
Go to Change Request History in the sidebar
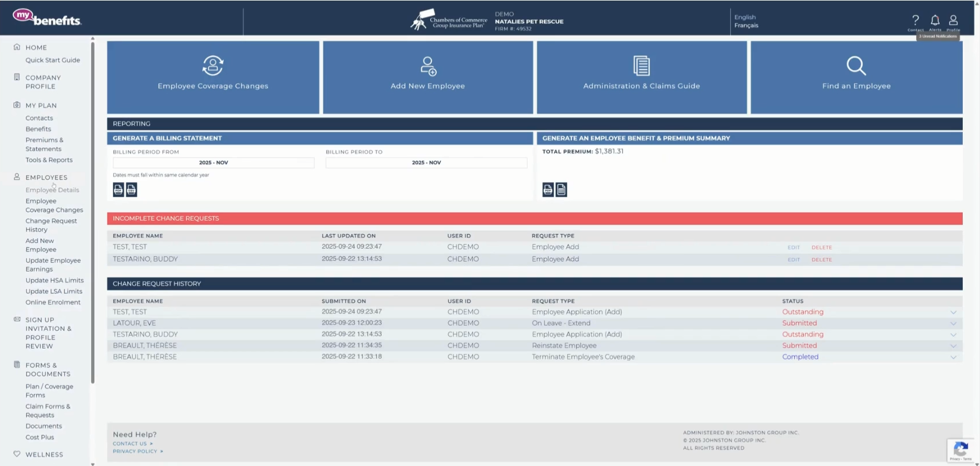pyautogui.click(x=51, y=225)
